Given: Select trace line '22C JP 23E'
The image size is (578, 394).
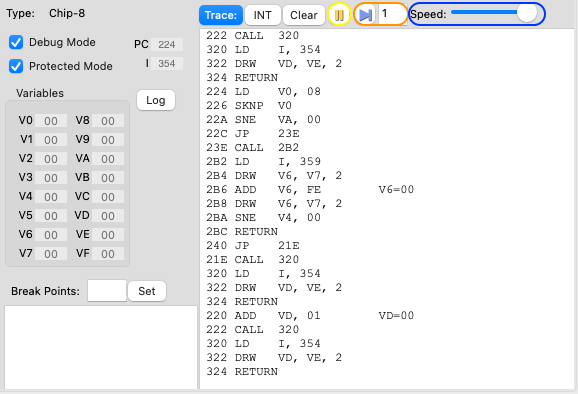Looking at the screenshot, I should 253,133.
